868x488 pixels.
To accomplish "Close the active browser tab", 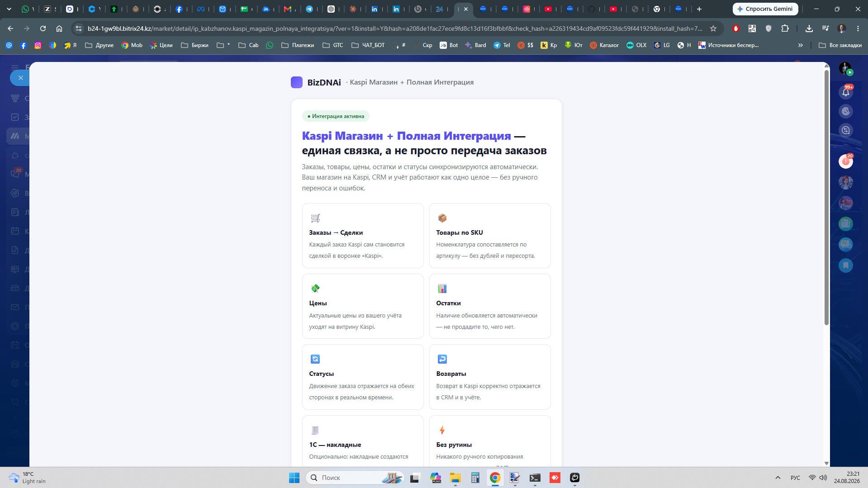I will click(x=466, y=9).
